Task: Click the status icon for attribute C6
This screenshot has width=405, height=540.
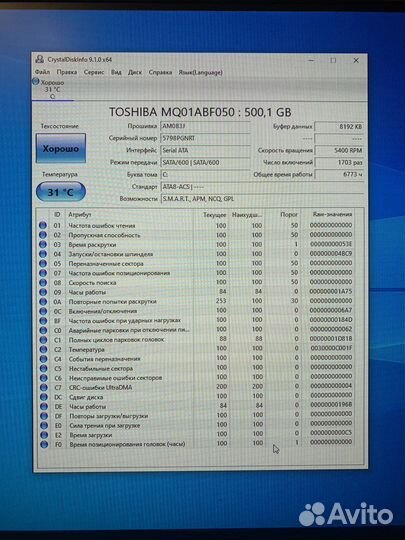Action: (43, 378)
